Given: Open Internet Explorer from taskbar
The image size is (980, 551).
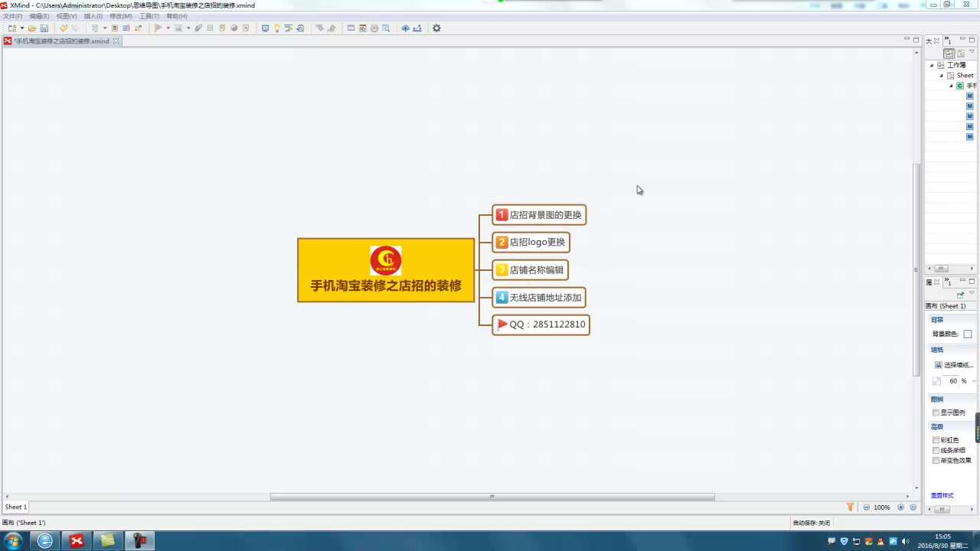Looking at the screenshot, I should 45,541.
